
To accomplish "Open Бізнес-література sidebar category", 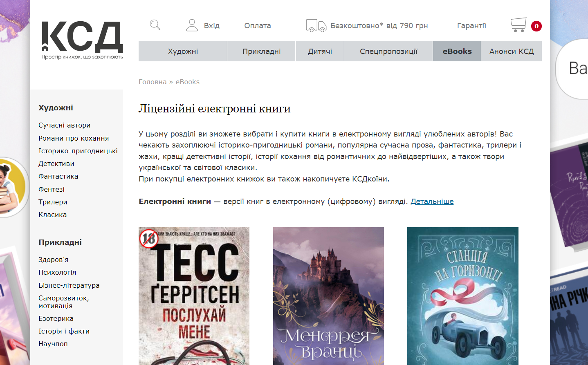I will 69,285.
